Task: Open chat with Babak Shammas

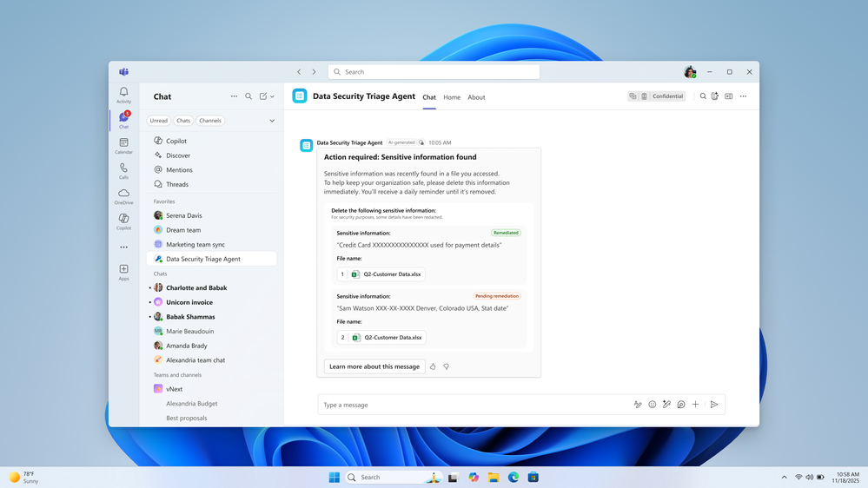Action: (x=212, y=316)
